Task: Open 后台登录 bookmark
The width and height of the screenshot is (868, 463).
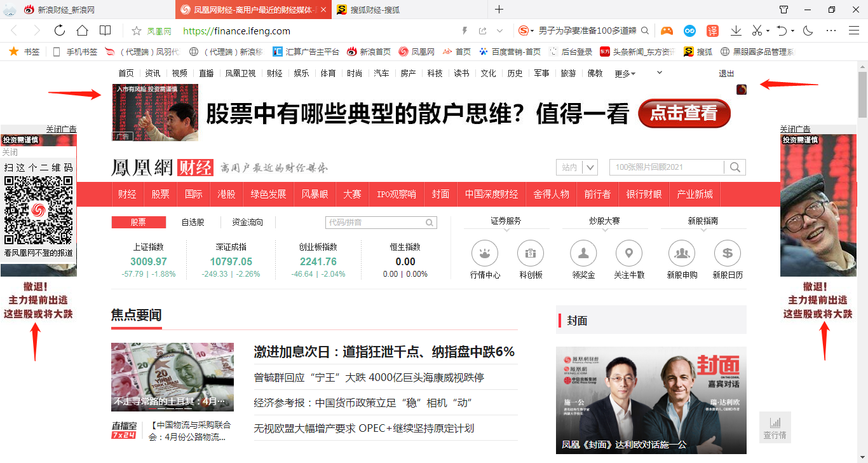Action: [x=571, y=52]
